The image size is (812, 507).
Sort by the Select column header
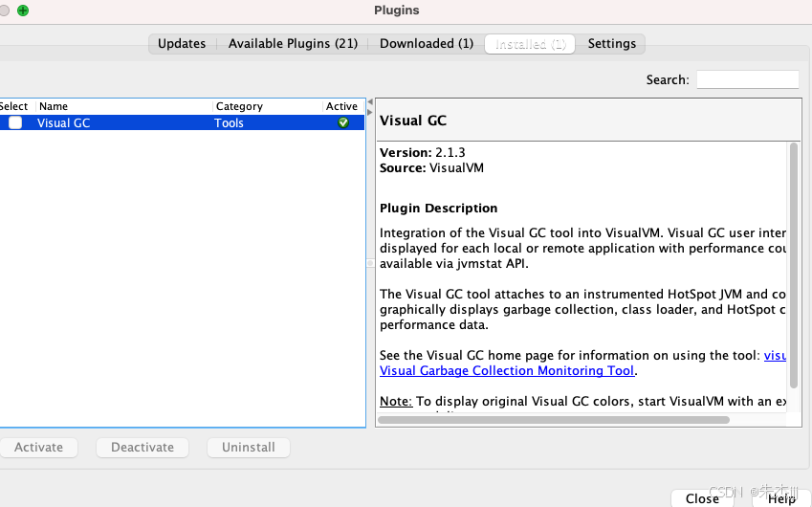click(x=15, y=106)
